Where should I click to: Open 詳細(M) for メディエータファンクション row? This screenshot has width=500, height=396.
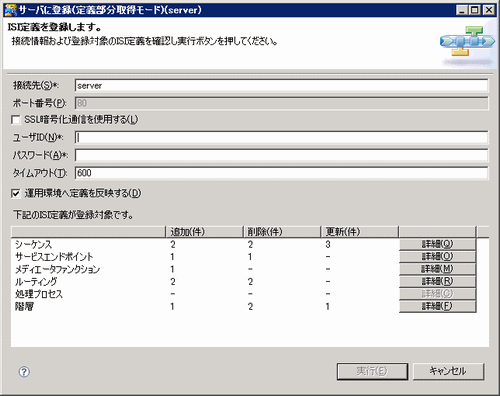click(437, 269)
